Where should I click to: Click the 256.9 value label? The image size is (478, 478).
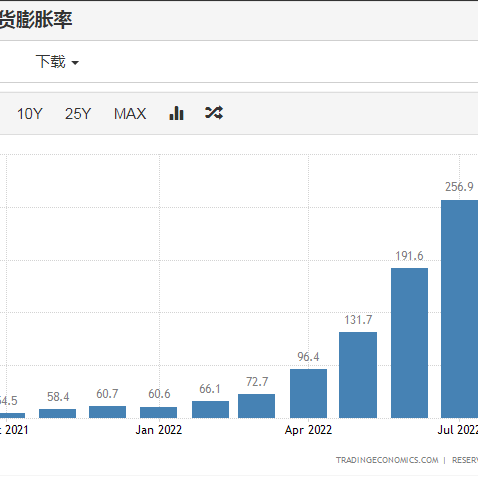click(459, 187)
